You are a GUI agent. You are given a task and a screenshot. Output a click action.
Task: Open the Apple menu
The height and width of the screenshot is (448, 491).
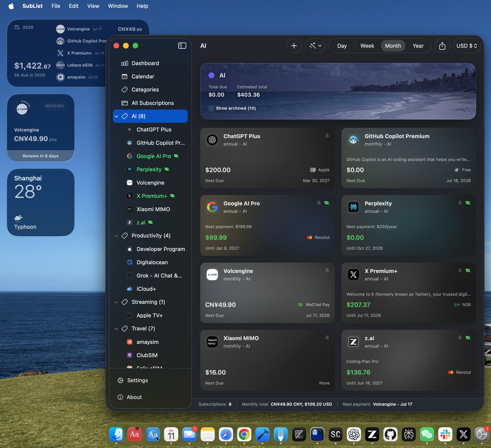(11, 6)
